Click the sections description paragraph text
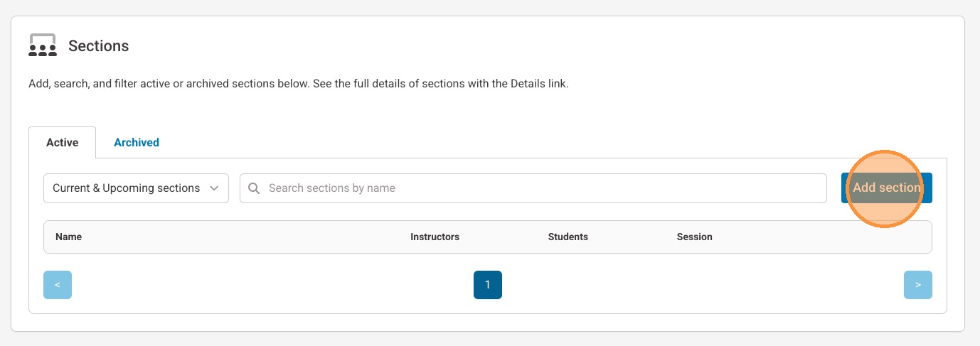980x346 pixels. (x=299, y=84)
